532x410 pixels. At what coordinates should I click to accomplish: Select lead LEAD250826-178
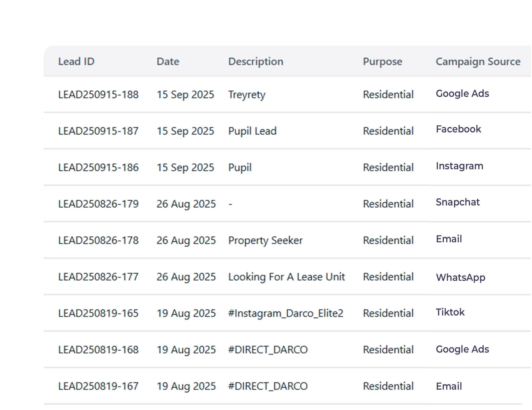coord(98,240)
